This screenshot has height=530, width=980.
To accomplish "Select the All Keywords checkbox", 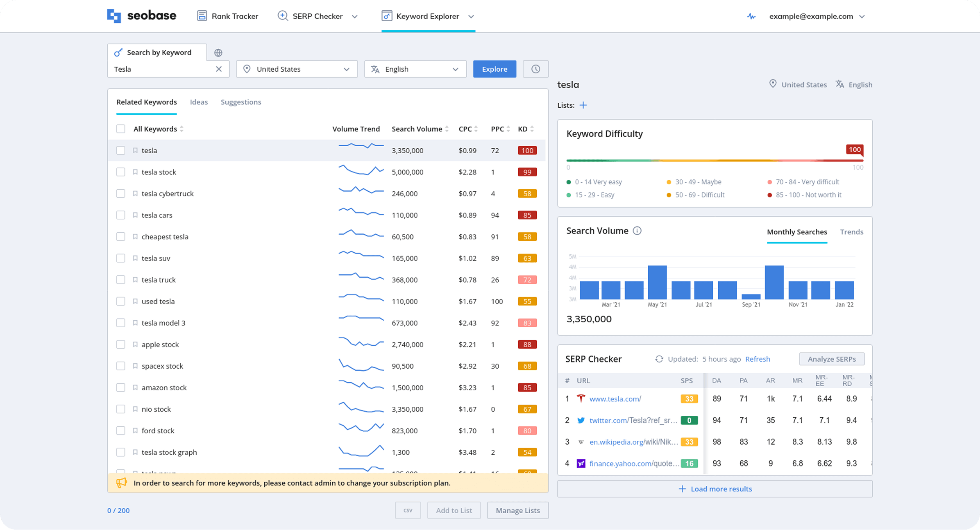I will point(120,129).
